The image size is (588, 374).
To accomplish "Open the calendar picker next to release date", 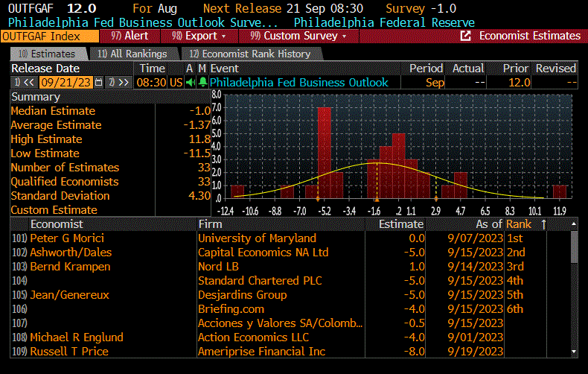I will 99,82.
